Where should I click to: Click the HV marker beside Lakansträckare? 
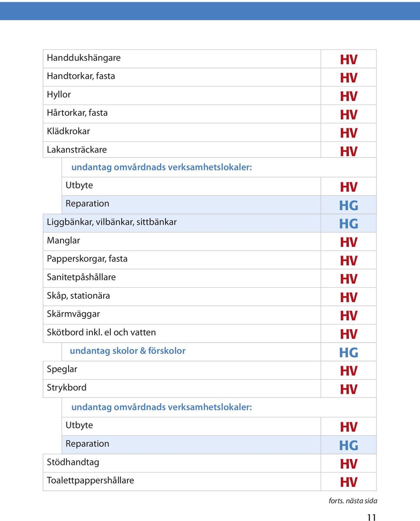(x=349, y=151)
